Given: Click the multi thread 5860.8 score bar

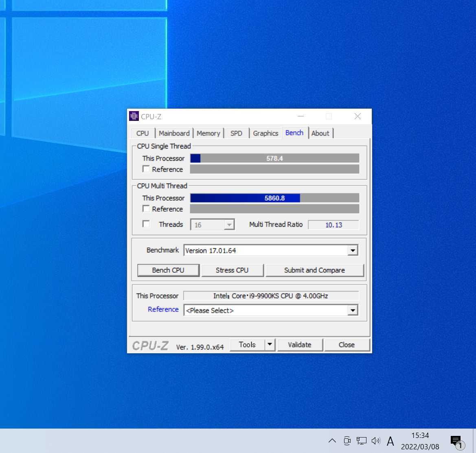Looking at the screenshot, I should click(x=275, y=198).
